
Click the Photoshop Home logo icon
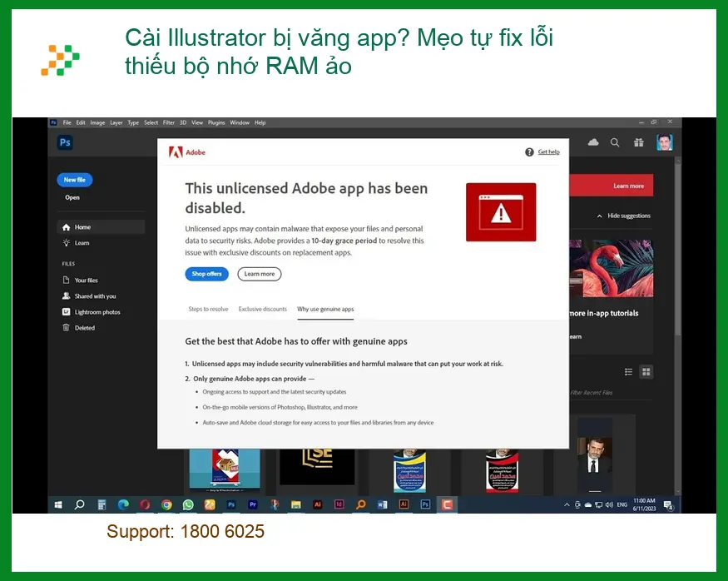[x=65, y=142]
